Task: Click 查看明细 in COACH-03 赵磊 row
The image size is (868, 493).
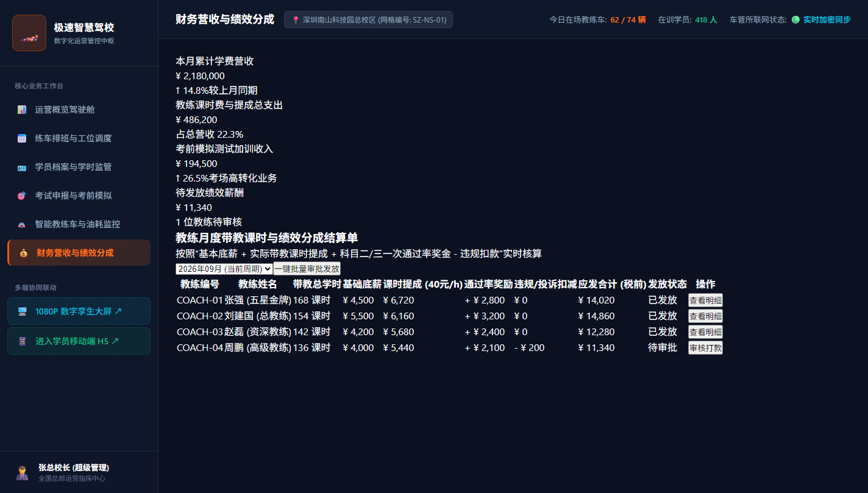Action: pyautogui.click(x=705, y=332)
